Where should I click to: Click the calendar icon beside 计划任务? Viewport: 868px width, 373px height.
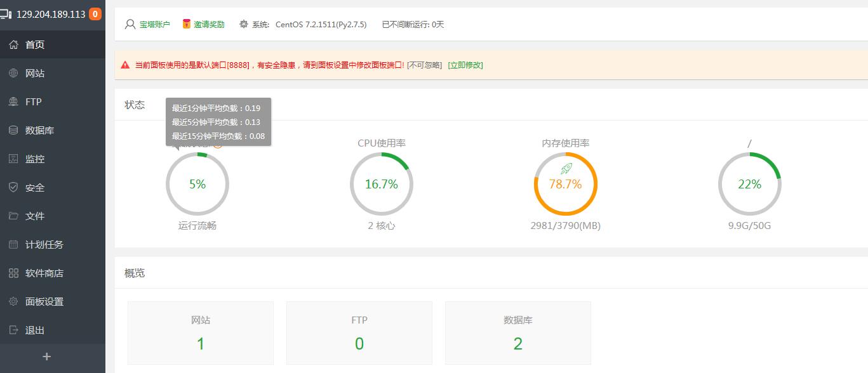tap(13, 244)
